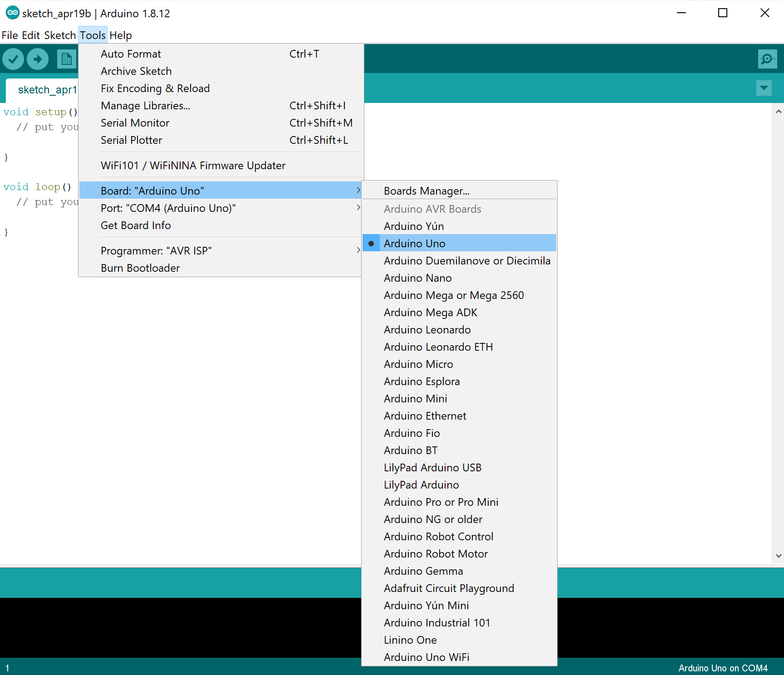Select Arduino Nano board
The height and width of the screenshot is (675, 784).
pyautogui.click(x=459, y=278)
